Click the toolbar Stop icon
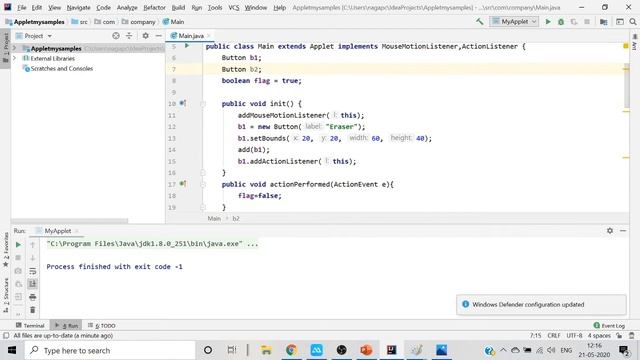 click(x=587, y=22)
